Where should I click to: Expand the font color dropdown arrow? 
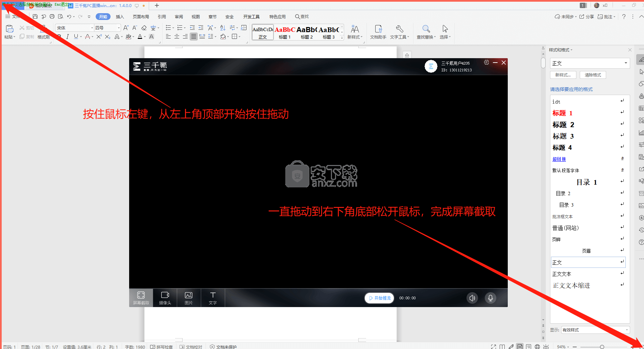click(x=145, y=37)
